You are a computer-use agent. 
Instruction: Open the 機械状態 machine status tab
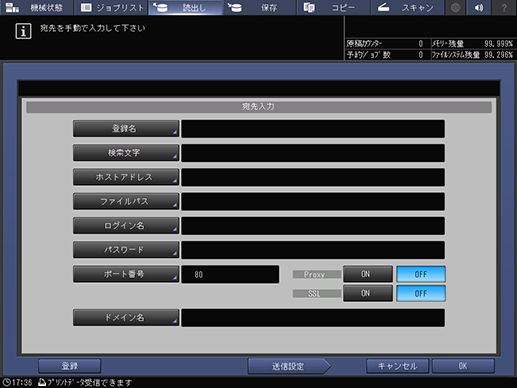pyautogui.click(x=36, y=7)
